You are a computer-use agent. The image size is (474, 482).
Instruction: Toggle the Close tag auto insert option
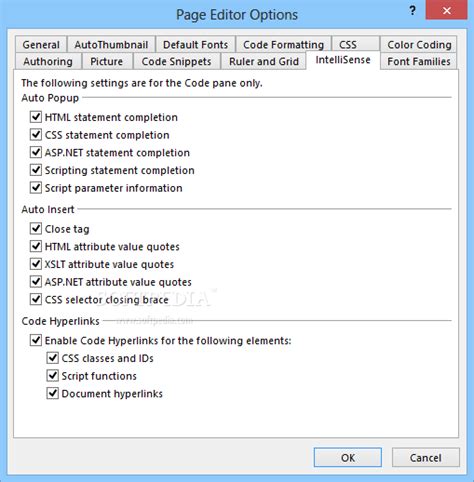(36, 229)
